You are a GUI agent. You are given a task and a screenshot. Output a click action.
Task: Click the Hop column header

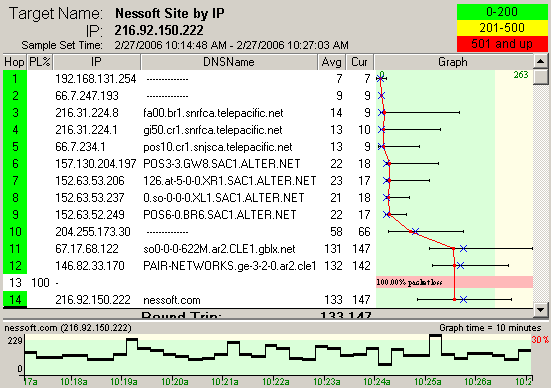pyautogui.click(x=14, y=62)
